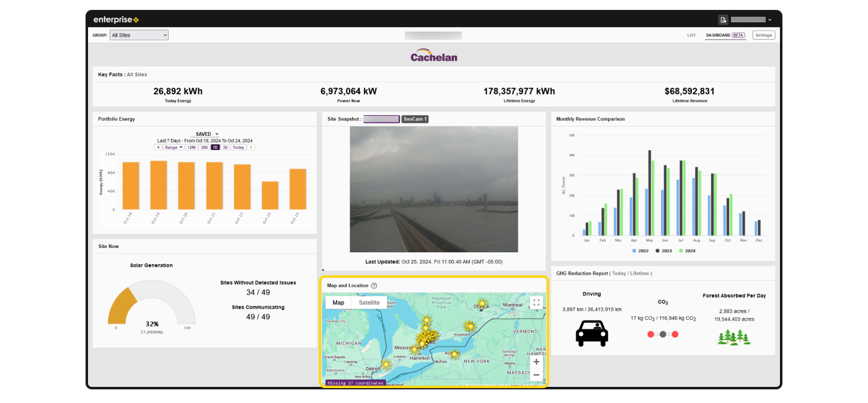
Task: Open the Map and Location help icon
Action: click(374, 286)
